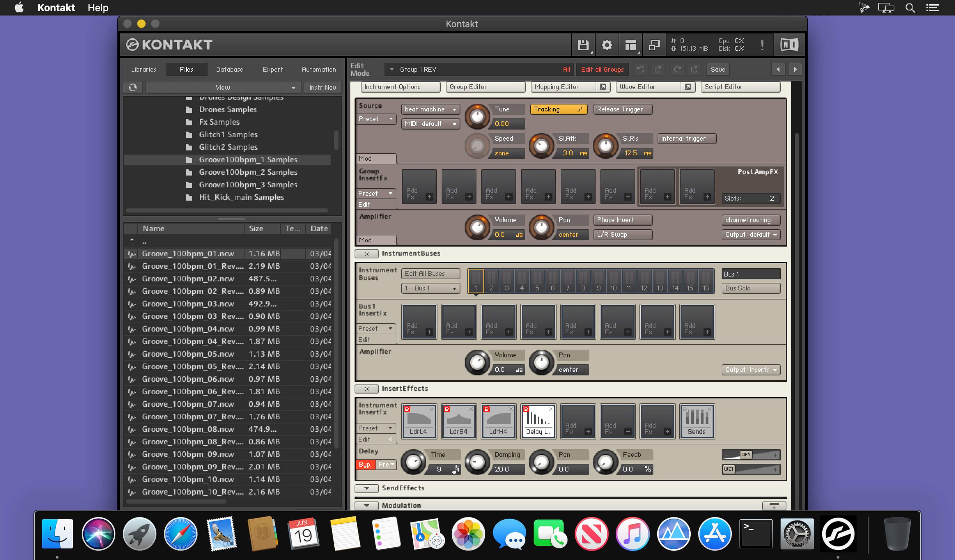The height and width of the screenshot is (560, 955).
Task: Open the workspace layout icon in header
Action: (631, 45)
